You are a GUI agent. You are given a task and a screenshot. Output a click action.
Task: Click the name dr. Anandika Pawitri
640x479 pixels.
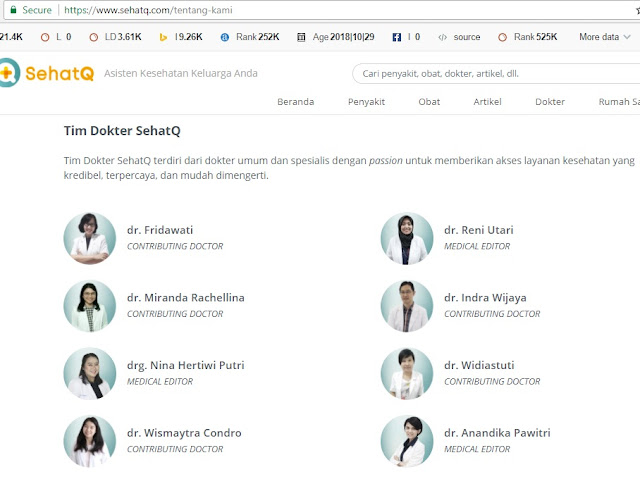point(497,433)
